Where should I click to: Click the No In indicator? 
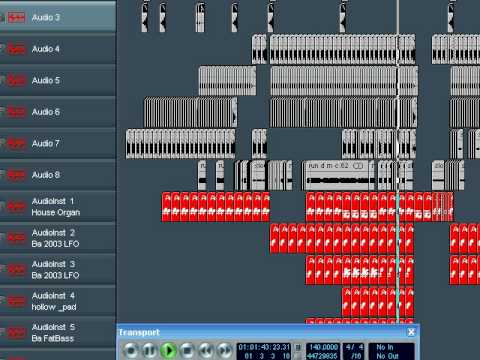(x=385, y=347)
